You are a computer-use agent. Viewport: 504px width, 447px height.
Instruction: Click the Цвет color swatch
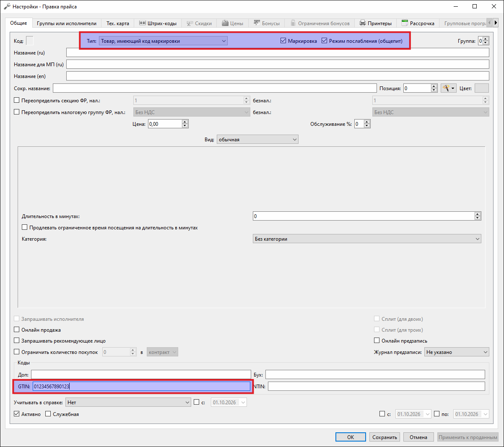click(482, 88)
